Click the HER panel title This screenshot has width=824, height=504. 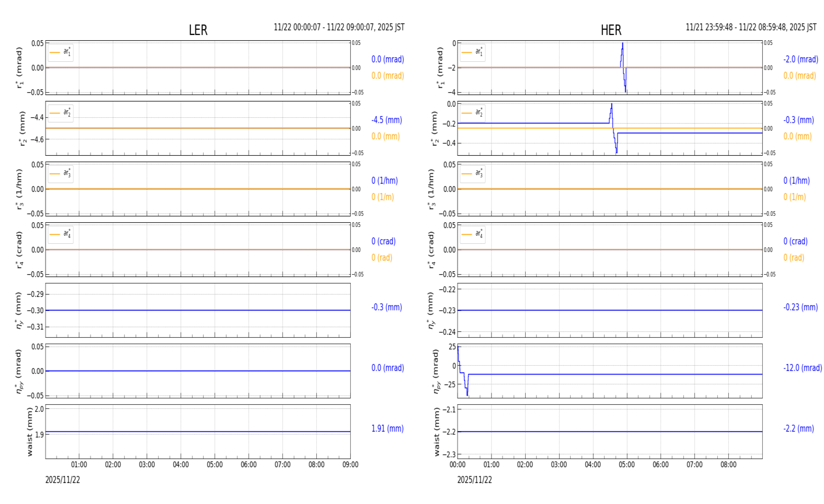pyautogui.click(x=610, y=30)
